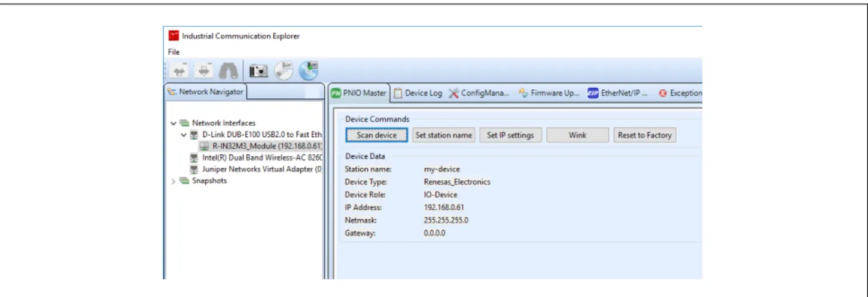Switch to the EtherNet/IP tab

[x=618, y=93]
